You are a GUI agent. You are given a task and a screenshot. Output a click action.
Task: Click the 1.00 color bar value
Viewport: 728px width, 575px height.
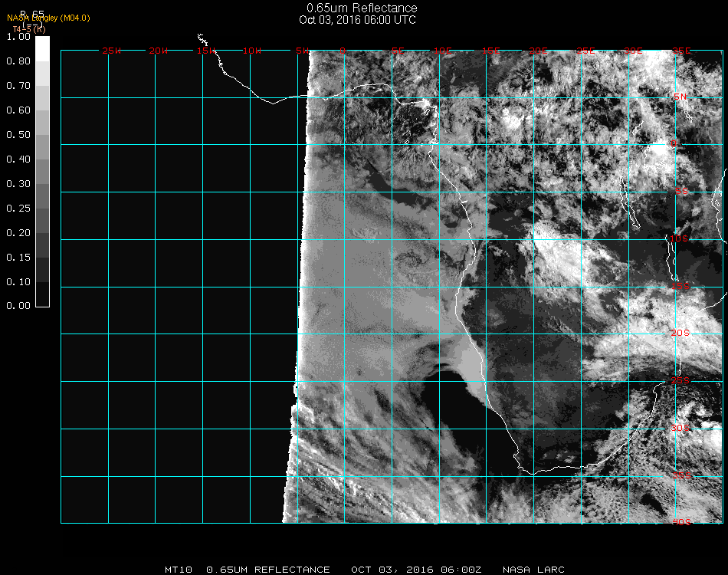tap(18, 37)
